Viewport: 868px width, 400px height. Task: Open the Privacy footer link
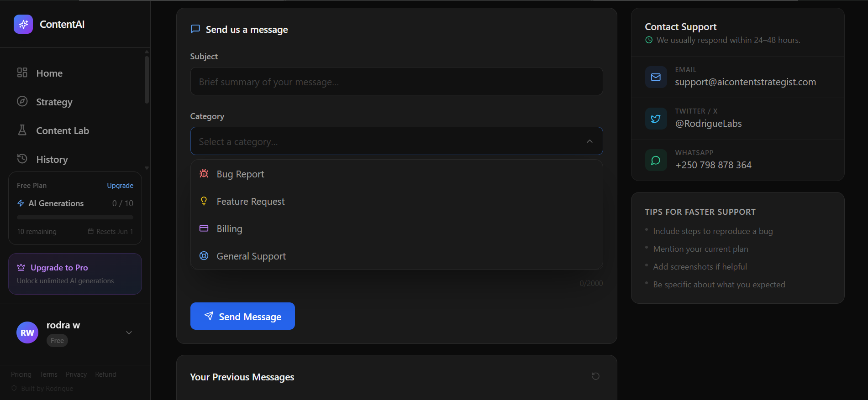(76, 374)
